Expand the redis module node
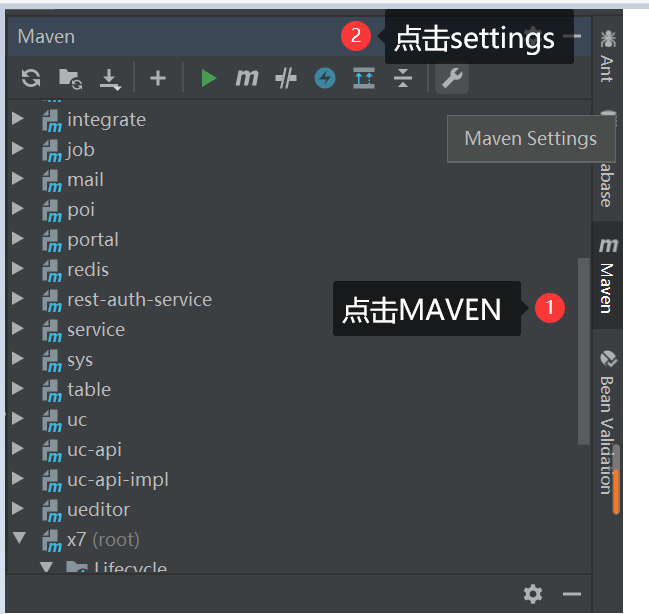 18,268
